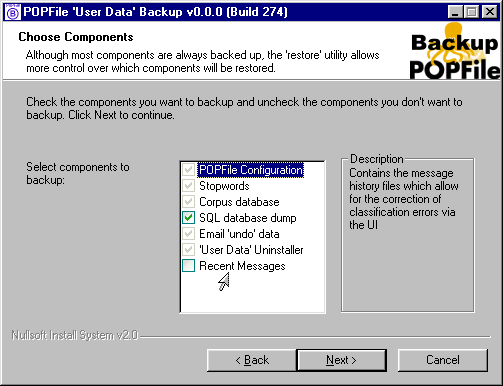Toggle the Email 'undo' data checkbox
The width and height of the screenshot is (503, 386).
188,234
